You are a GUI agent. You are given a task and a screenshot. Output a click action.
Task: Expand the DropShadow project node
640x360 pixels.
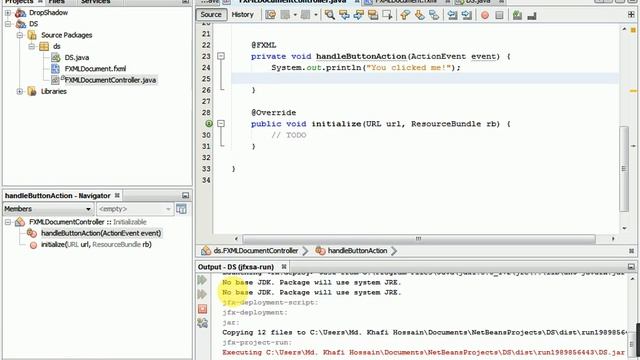pyautogui.click(x=8, y=13)
